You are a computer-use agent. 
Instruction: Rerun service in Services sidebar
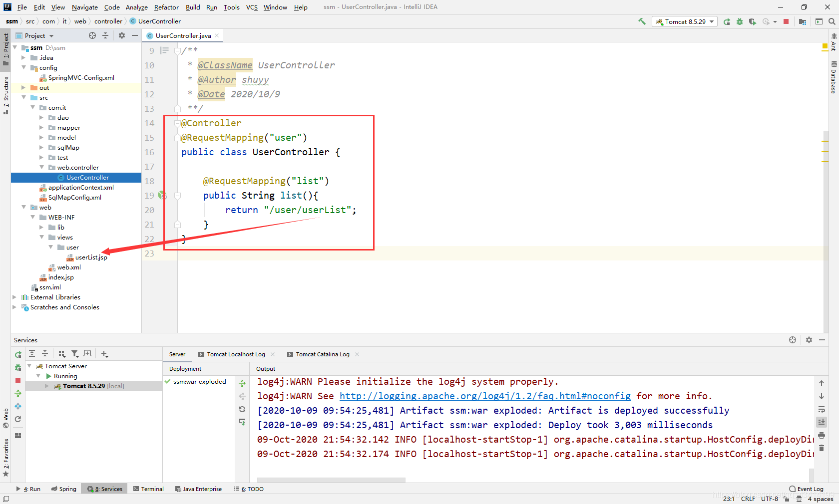coord(18,354)
